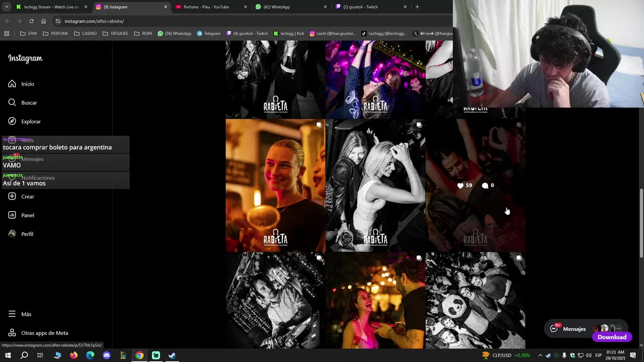Go to Inicio in the Instagram sidebar
Image resolution: width=644 pixels, height=362 pixels.
click(x=21, y=84)
